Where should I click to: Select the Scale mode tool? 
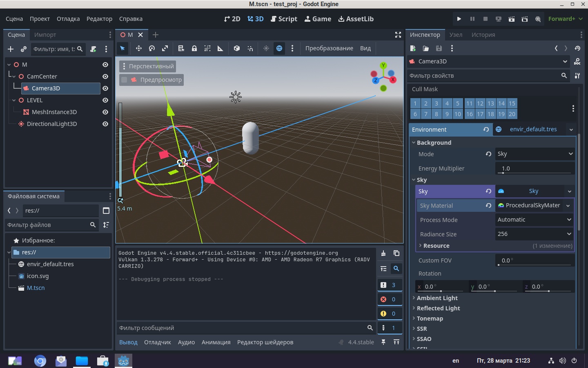coord(165,48)
